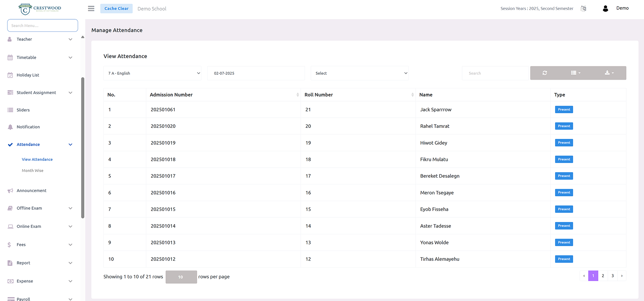
Task: Open the rows per page dropdown
Action: pyautogui.click(x=181, y=277)
